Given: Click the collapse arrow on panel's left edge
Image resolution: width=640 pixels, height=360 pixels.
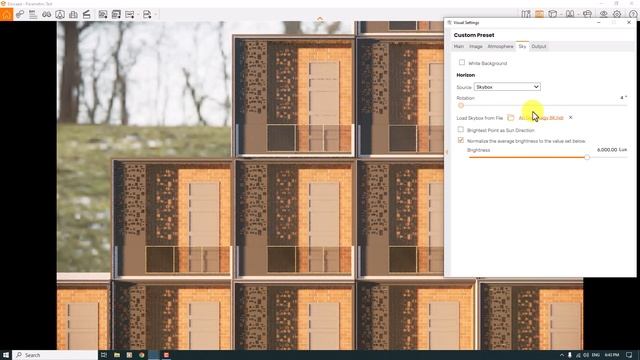Looking at the screenshot, I should (447, 152).
